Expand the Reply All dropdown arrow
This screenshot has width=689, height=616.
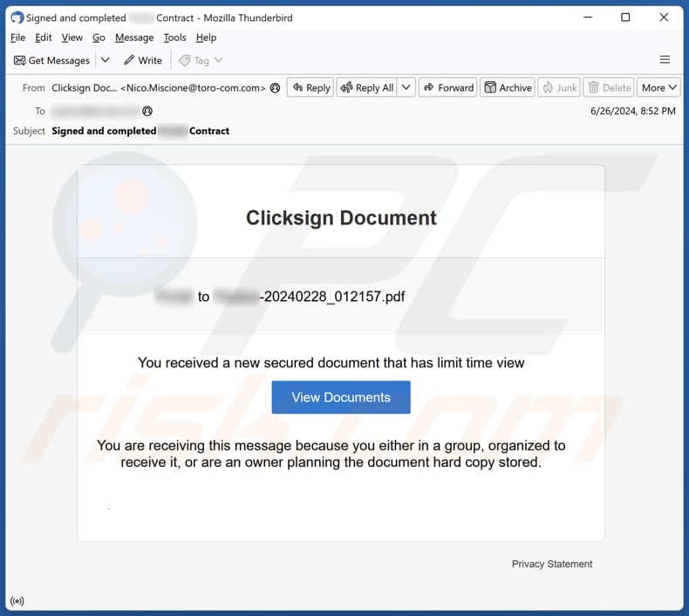tap(406, 87)
